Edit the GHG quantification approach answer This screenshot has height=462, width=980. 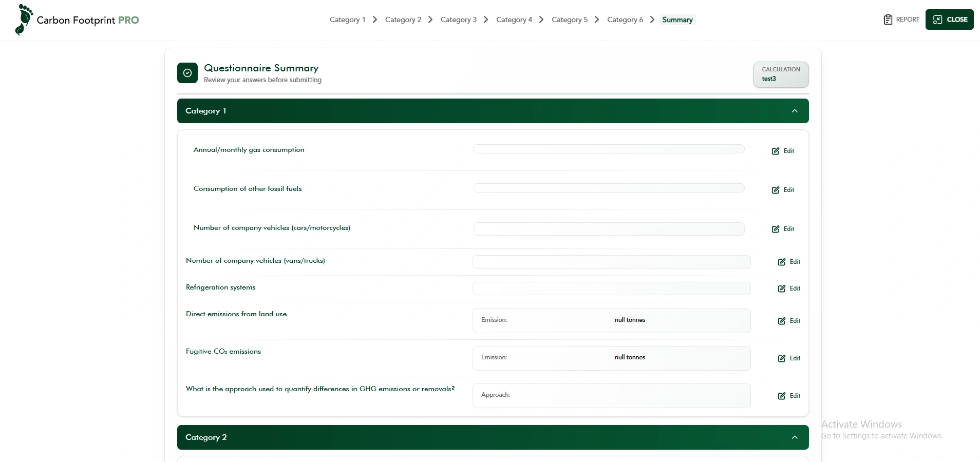coord(789,396)
